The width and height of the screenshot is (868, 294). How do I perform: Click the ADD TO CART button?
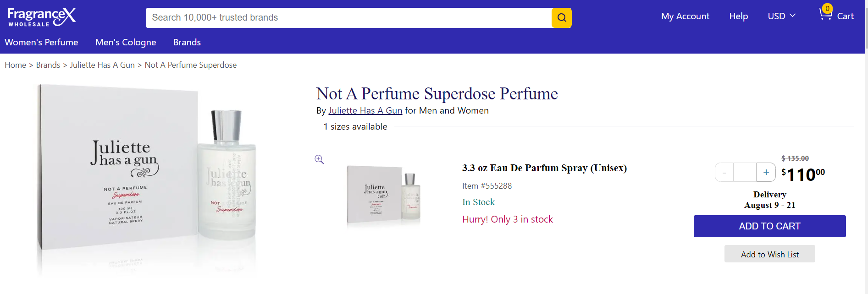tap(769, 226)
